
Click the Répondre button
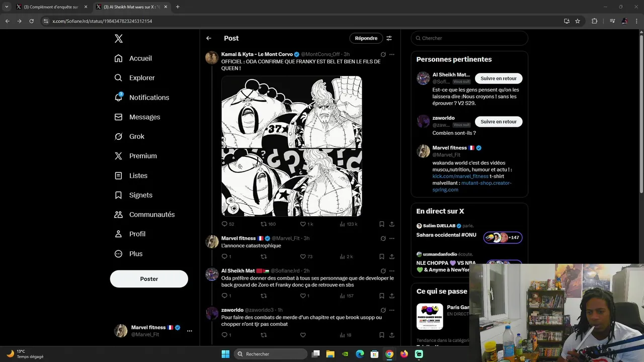pos(366,38)
